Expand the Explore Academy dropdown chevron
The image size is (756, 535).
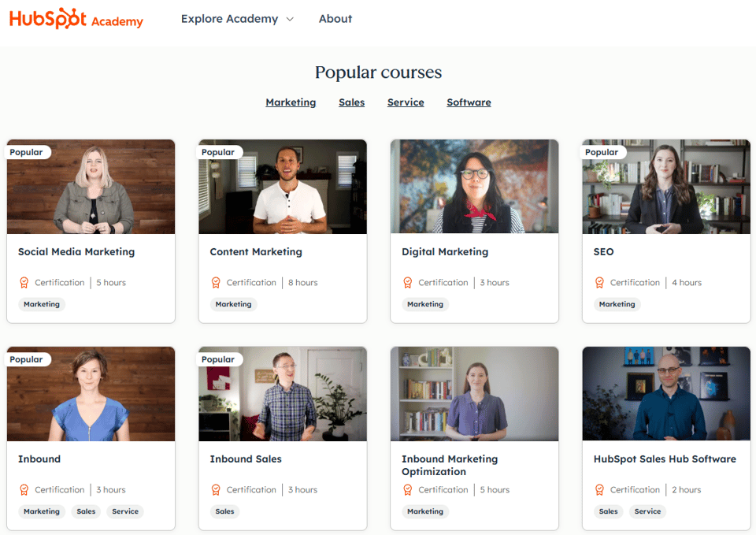tap(290, 19)
